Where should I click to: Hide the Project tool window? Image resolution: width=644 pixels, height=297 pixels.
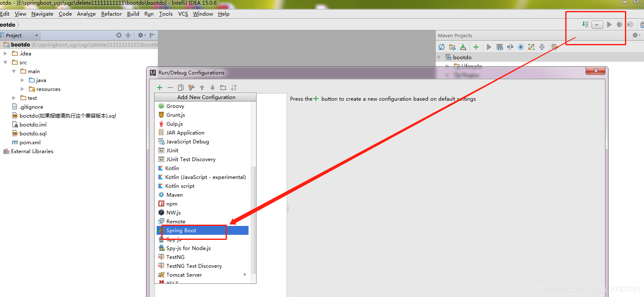click(152, 35)
